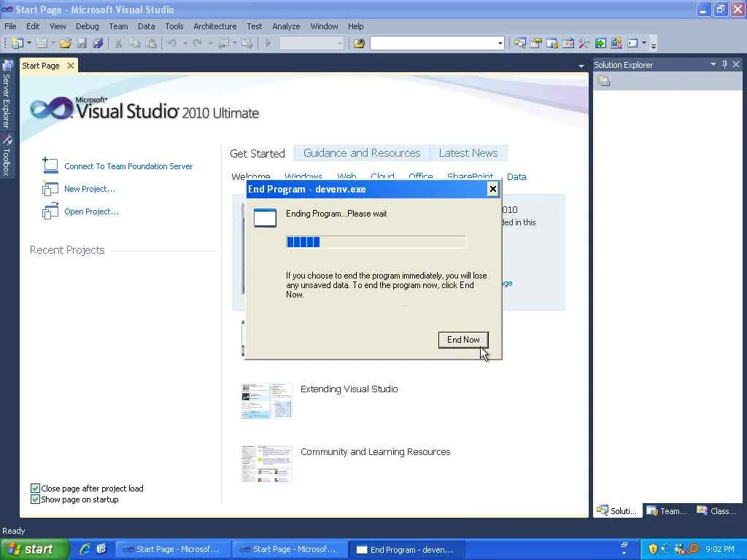Switch to the Latest News tab

click(468, 153)
